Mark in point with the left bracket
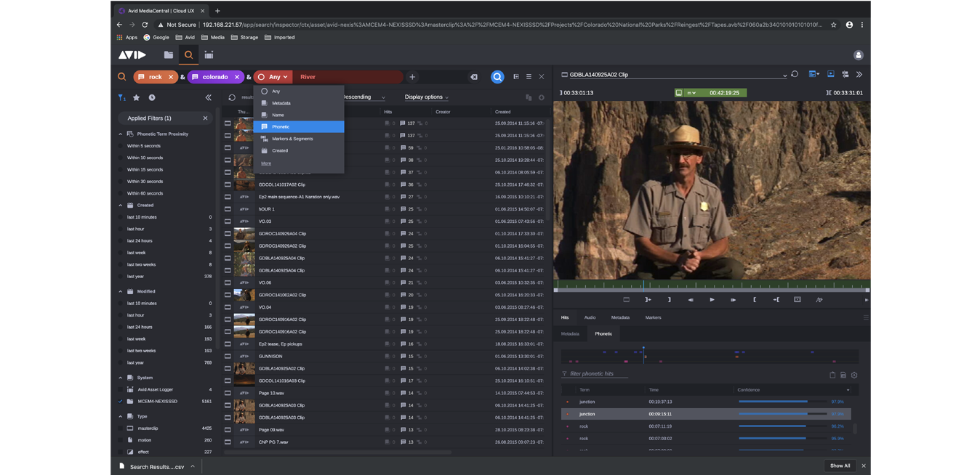980x475 pixels. 755,300
